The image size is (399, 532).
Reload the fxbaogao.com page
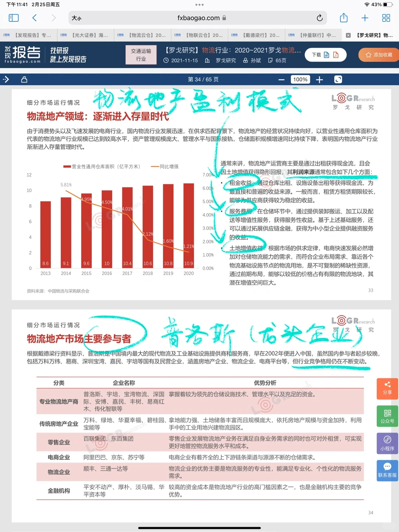320,18
